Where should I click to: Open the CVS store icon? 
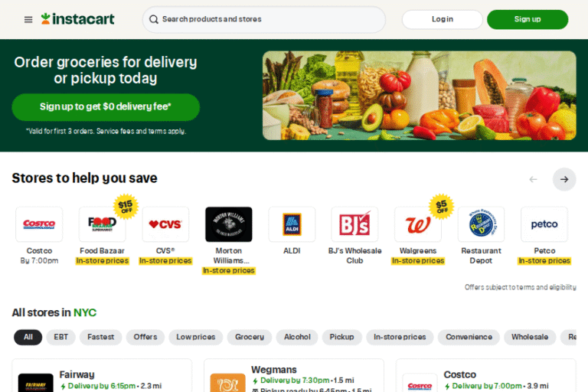[165, 224]
